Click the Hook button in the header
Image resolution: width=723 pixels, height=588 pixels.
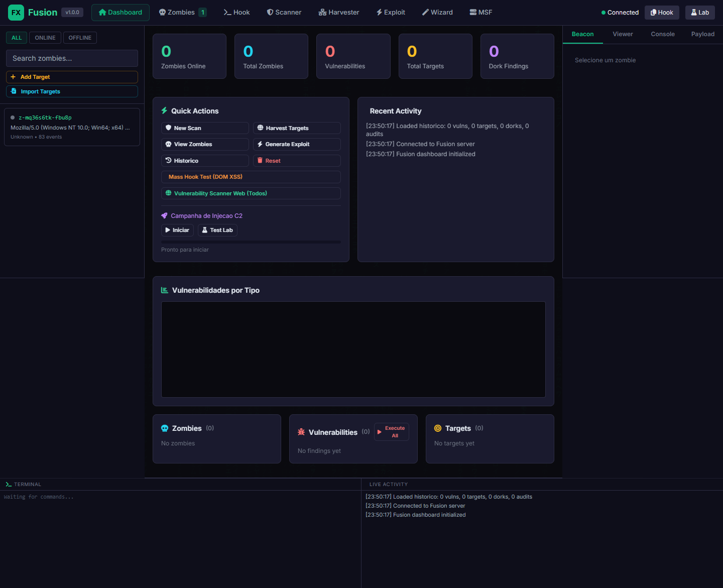pos(662,13)
